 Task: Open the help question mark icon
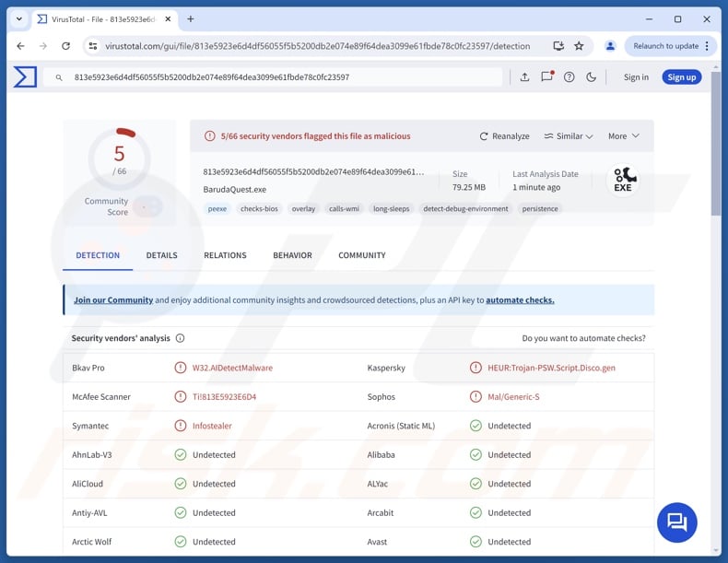(569, 77)
